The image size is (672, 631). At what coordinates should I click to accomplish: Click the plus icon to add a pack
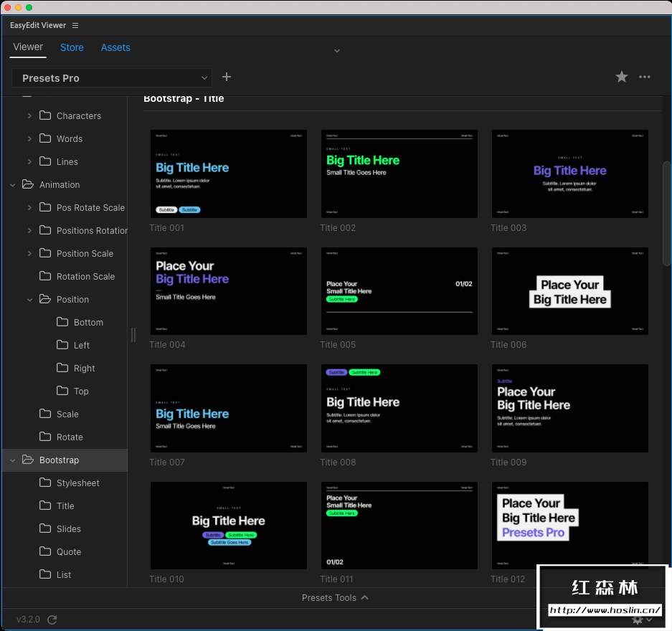(227, 77)
